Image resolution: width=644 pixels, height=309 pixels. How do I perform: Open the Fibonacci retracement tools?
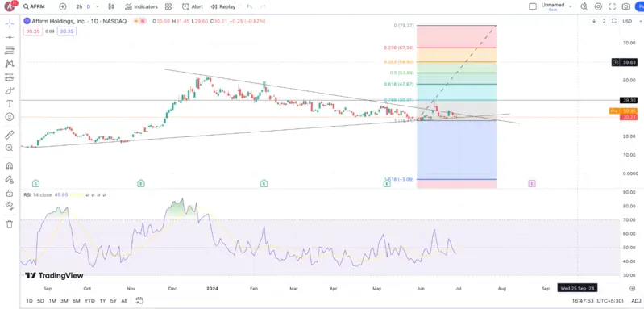pos(10,51)
